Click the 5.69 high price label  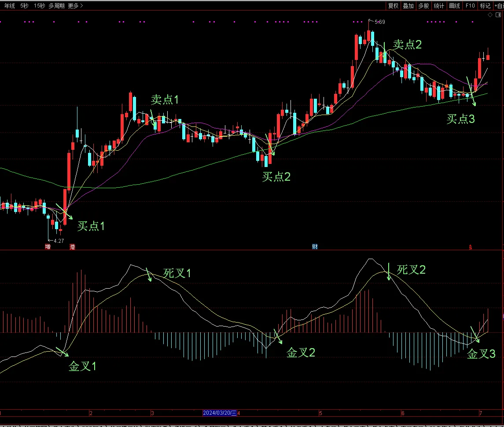pos(379,22)
